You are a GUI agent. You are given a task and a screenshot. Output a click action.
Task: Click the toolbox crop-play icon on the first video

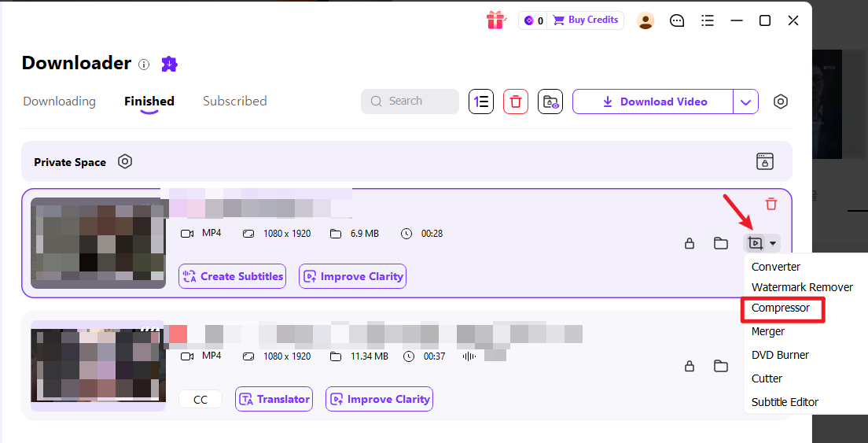tap(756, 243)
